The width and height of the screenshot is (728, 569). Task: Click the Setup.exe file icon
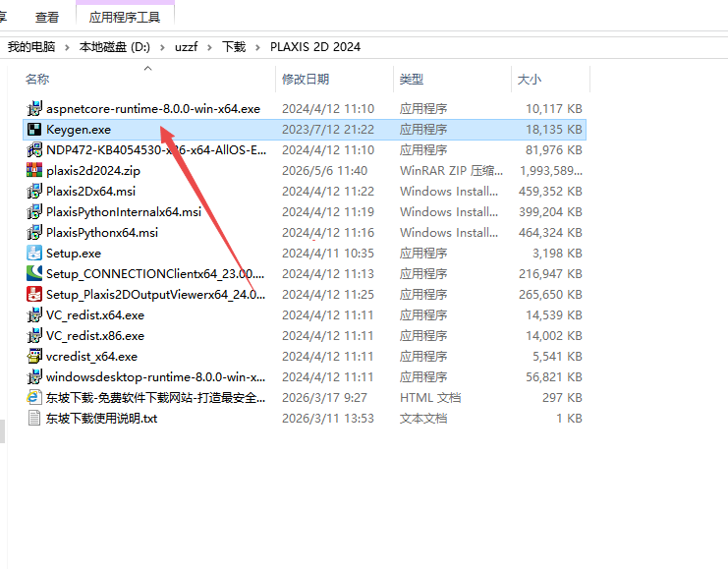34,254
